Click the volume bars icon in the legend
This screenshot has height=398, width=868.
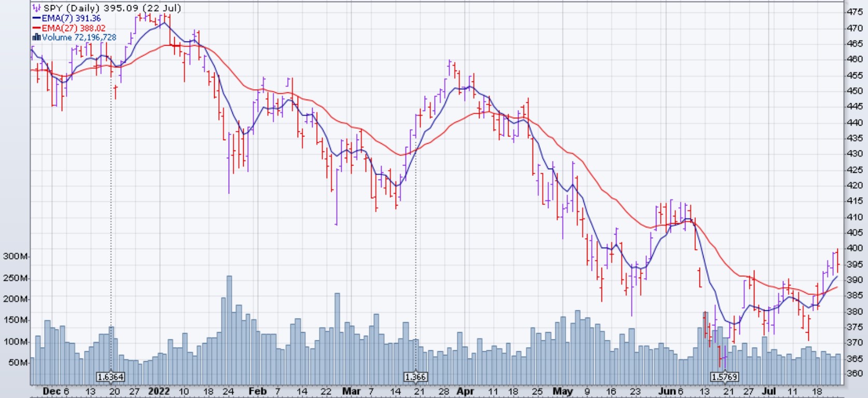pyautogui.click(x=36, y=37)
